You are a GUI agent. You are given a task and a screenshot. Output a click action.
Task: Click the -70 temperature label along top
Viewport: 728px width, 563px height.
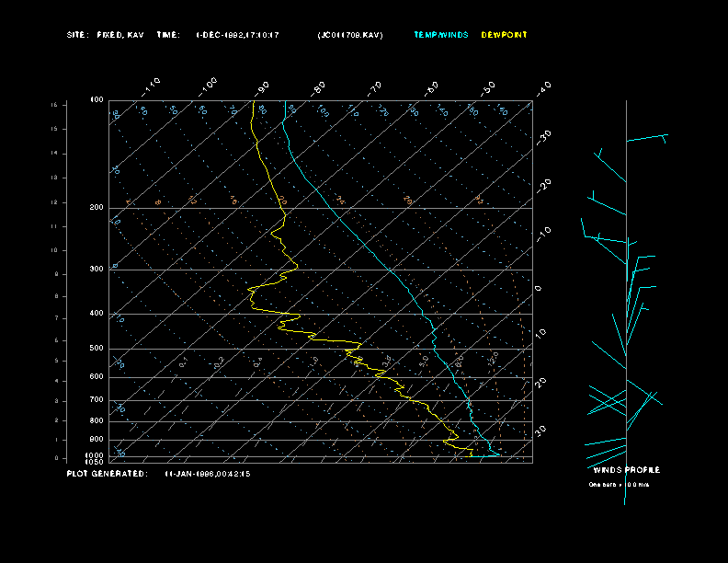click(374, 88)
